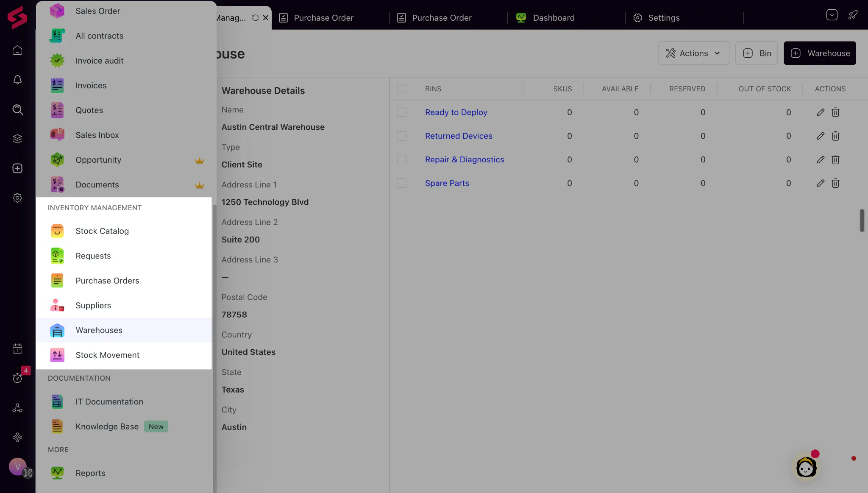Refresh the current Manag... tab
868x493 pixels.
255,18
